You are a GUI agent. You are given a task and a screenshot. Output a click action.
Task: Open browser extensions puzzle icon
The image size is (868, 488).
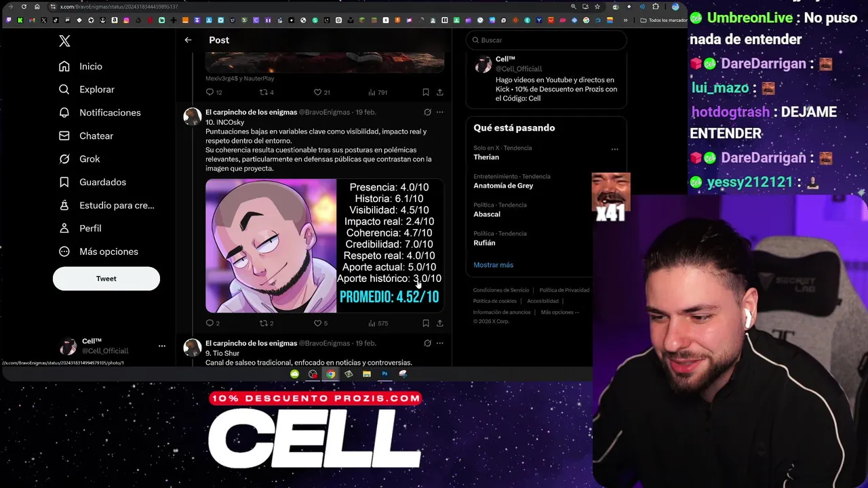pos(656,7)
